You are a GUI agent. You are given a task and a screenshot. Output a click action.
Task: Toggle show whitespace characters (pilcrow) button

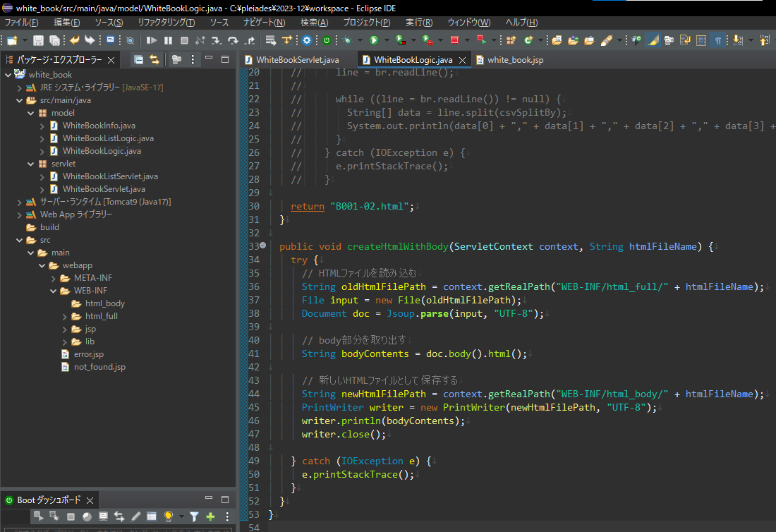[x=717, y=40]
